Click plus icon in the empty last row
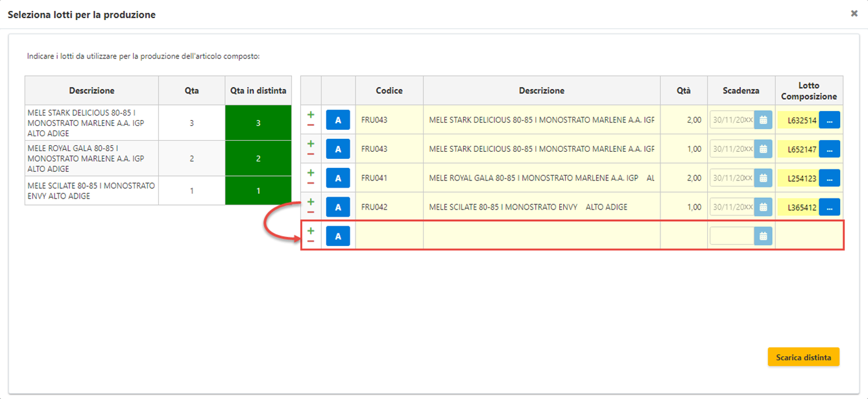The width and height of the screenshot is (868, 399). [x=311, y=231]
